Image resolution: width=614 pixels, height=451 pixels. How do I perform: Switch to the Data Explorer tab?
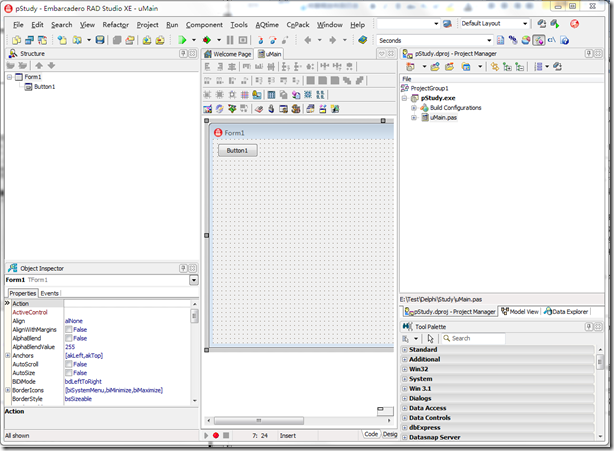tap(566, 312)
